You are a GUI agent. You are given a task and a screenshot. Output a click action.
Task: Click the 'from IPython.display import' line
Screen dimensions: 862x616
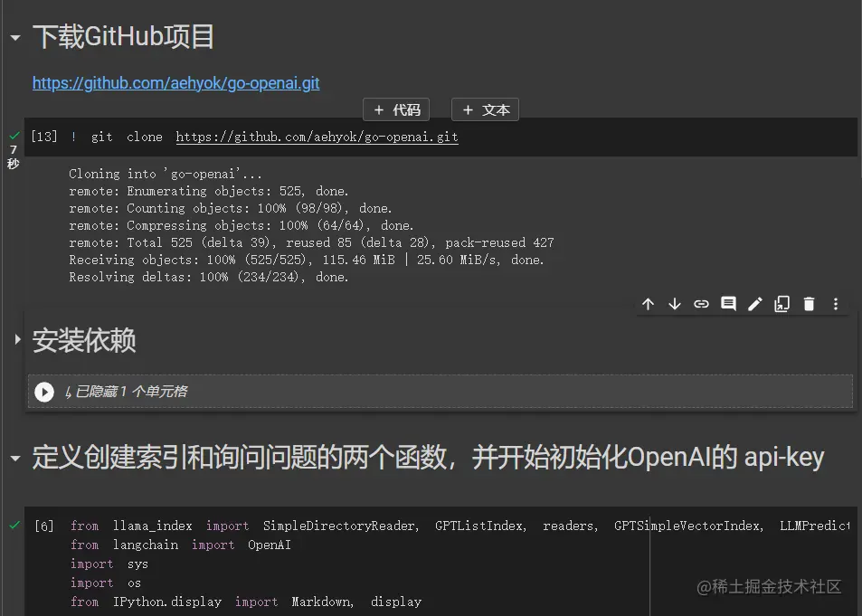(246, 602)
